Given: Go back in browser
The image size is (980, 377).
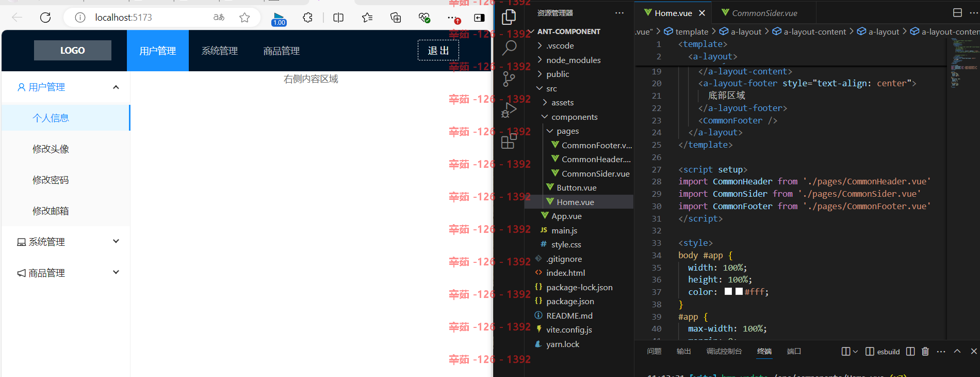Looking at the screenshot, I should pyautogui.click(x=17, y=18).
